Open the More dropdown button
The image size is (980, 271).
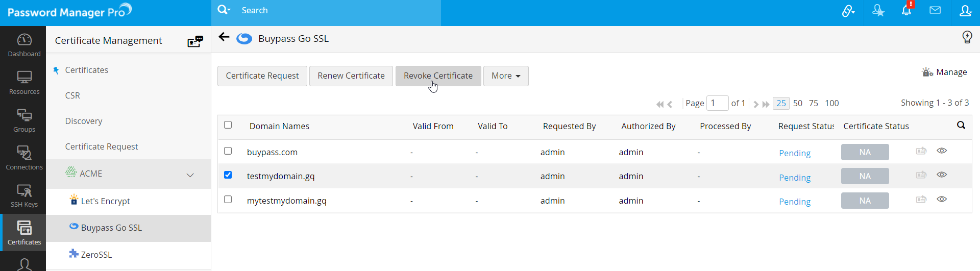coord(505,76)
